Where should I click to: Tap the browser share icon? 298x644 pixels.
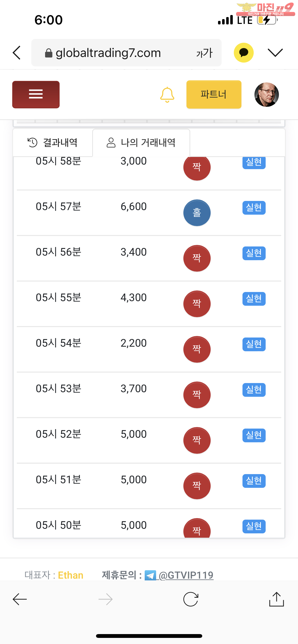tap(276, 599)
